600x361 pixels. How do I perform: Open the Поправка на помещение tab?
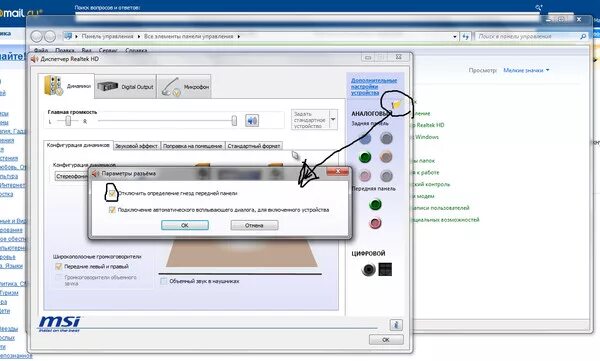(x=192, y=146)
